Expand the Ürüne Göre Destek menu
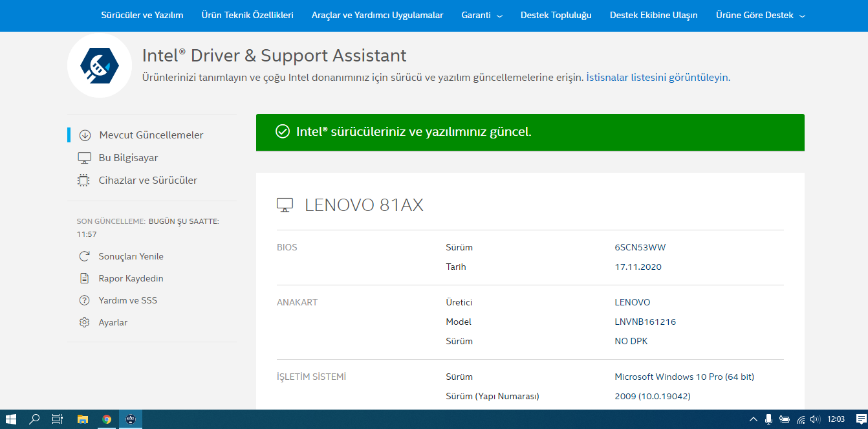The height and width of the screenshot is (429, 868). coord(760,15)
